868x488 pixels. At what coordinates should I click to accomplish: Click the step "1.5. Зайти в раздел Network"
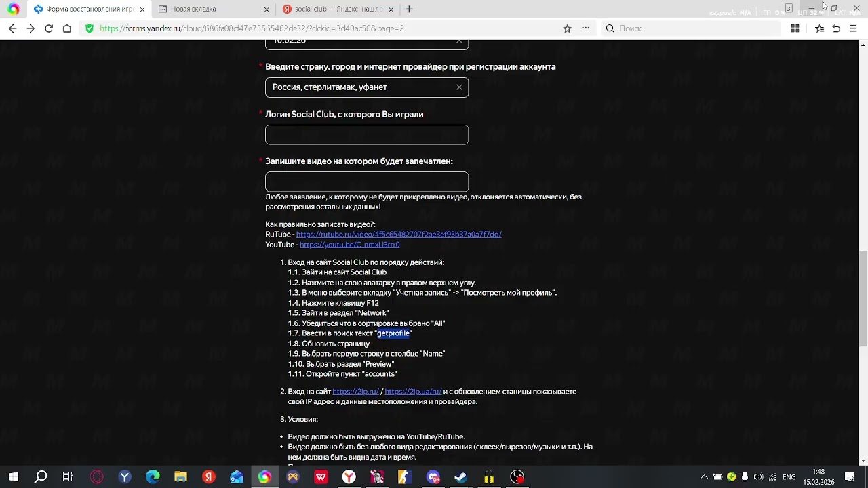pyautogui.click(x=338, y=313)
